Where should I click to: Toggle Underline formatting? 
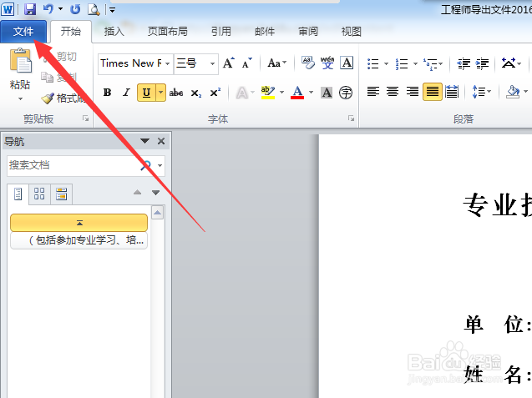pos(146,93)
